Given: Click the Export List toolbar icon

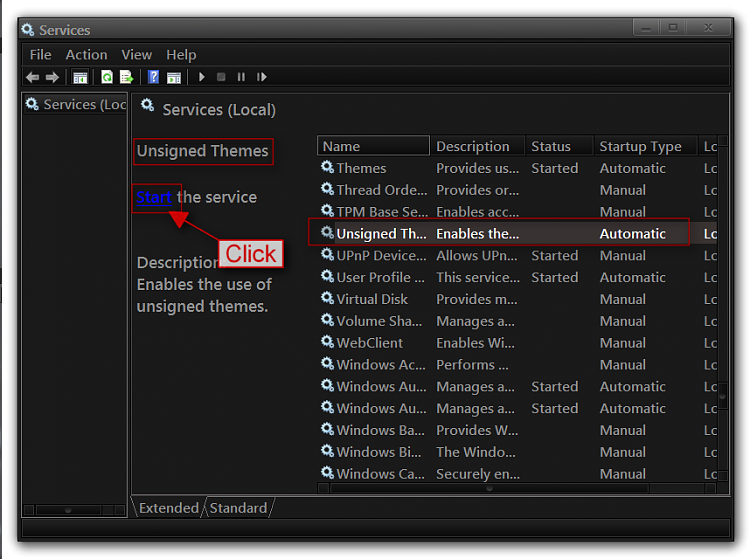Looking at the screenshot, I should click(126, 77).
